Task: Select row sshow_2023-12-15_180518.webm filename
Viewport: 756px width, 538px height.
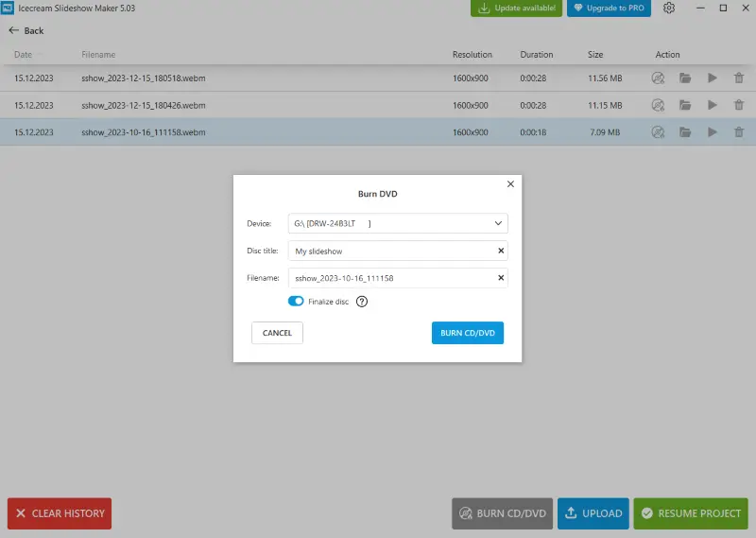Action: coord(144,78)
